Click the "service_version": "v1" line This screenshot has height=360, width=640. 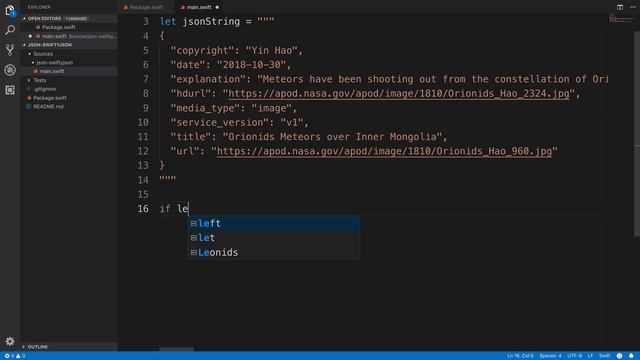240,122
